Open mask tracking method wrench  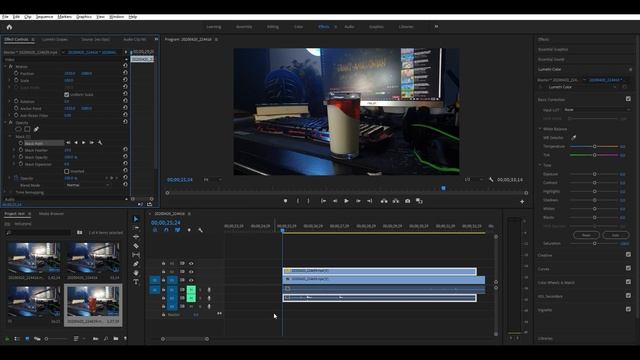point(100,143)
